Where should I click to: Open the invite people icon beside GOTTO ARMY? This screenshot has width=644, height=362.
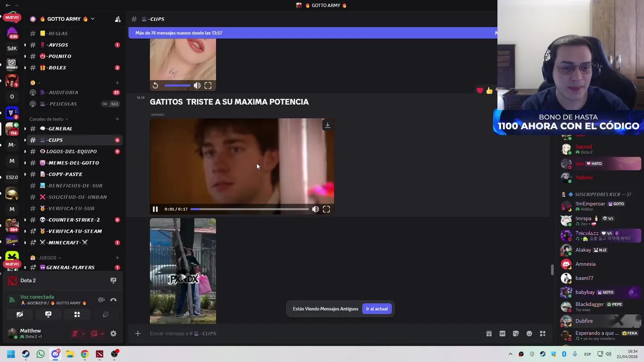pyautogui.click(x=118, y=19)
